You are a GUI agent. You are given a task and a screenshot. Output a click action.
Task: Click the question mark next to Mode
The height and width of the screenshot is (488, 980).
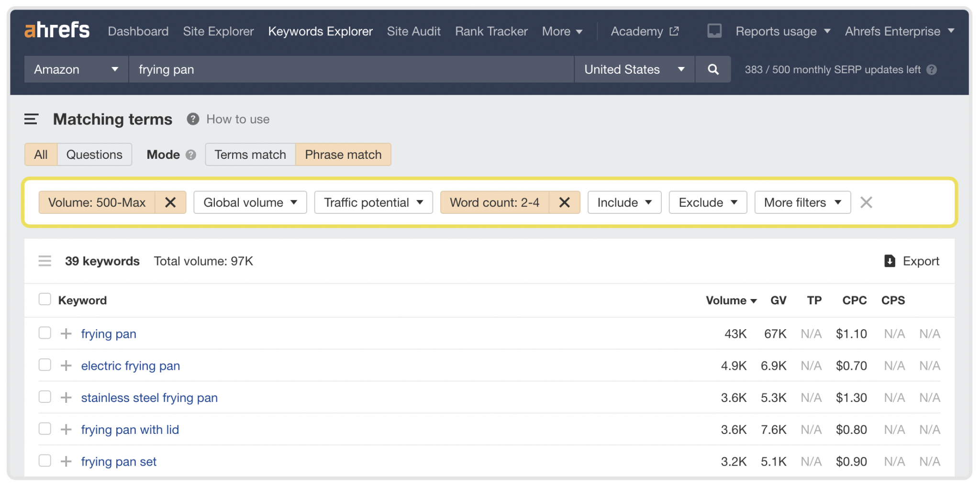point(190,155)
